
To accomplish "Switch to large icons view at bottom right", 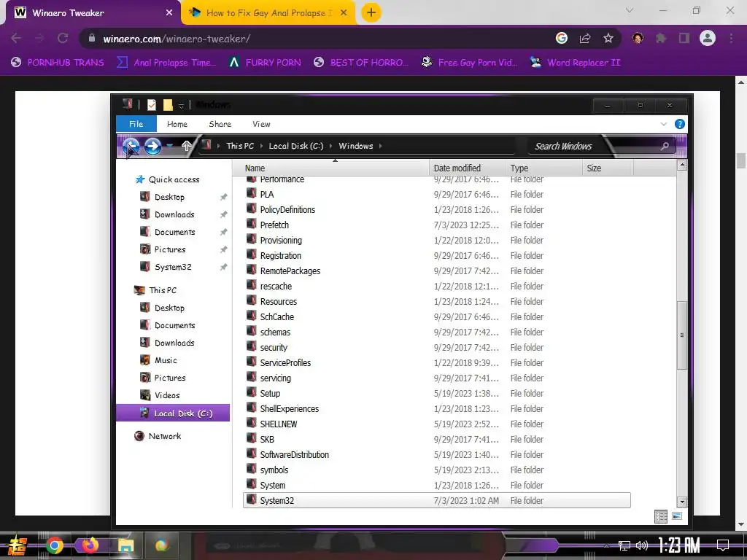I will click(677, 516).
